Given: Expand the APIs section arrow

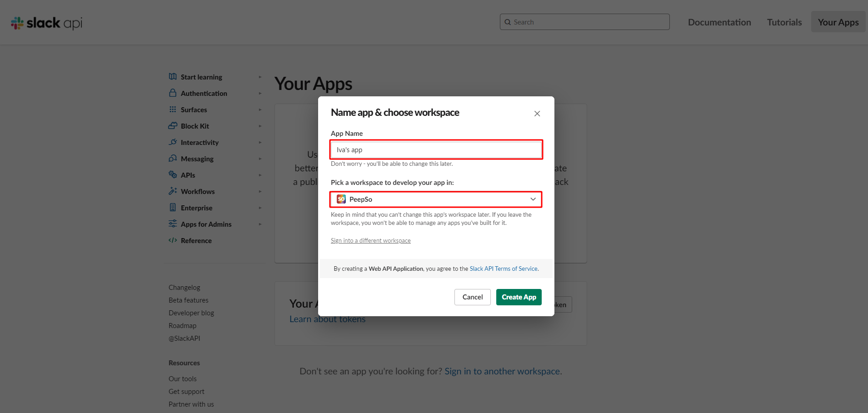Looking at the screenshot, I should pyautogui.click(x=260, y=175).
